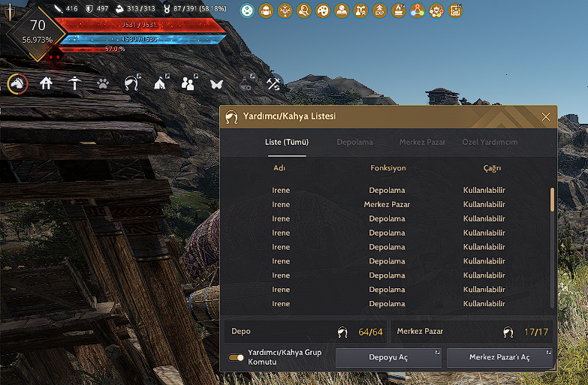Click the person reading book buff icon
The width and height of the screenshot is (588, 385).
pyautogui.click(x=342, y=11)
